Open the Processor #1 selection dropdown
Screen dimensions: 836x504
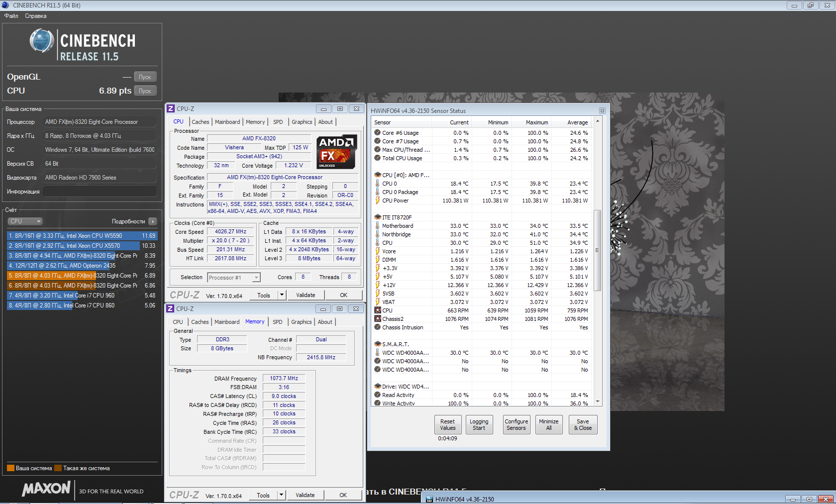pyautogui.click(x=234, y=278)
